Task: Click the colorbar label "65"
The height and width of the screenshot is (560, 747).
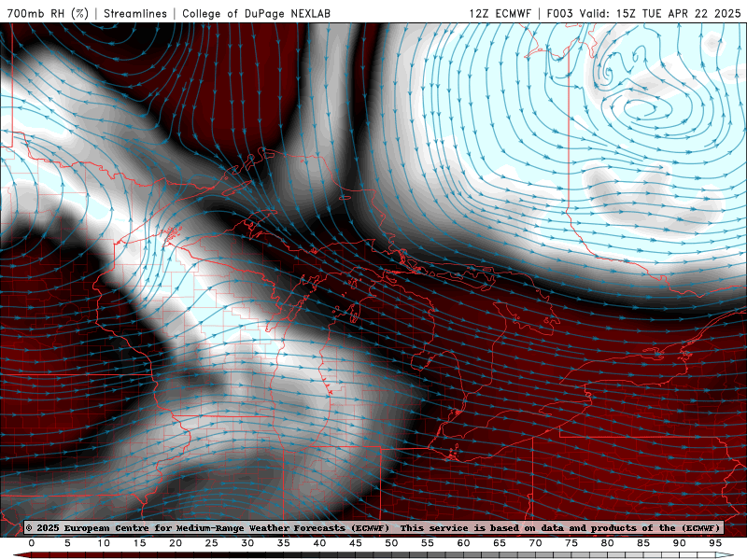Action: [500, 543]
